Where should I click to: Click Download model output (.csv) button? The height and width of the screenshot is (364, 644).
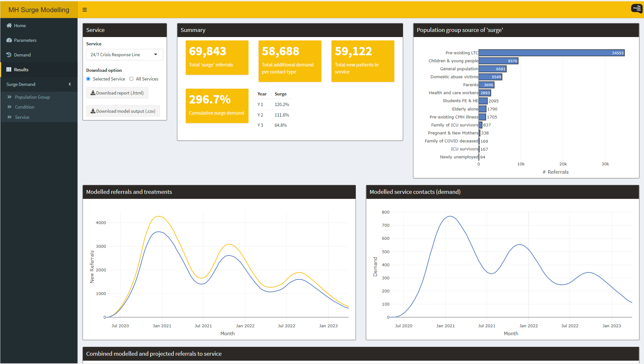click(123, 111)
